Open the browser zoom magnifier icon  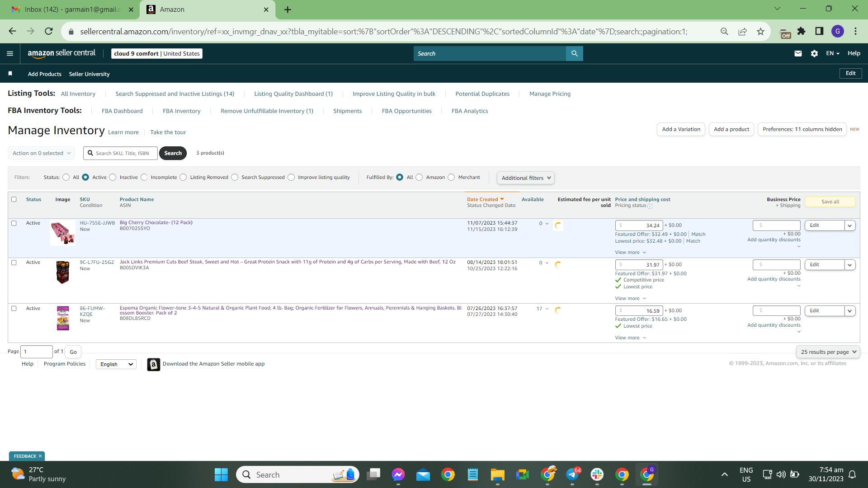[724, 31]
